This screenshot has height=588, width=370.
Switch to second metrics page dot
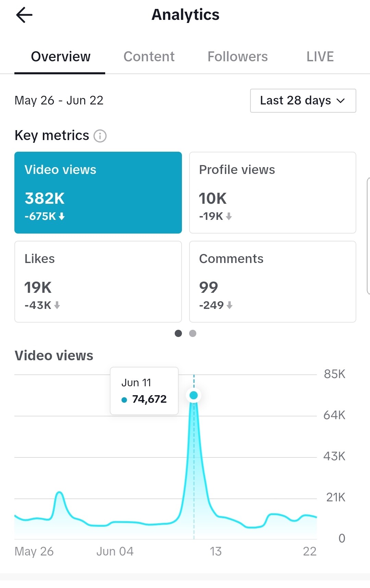pyautogui.click(x=193, y=333)
